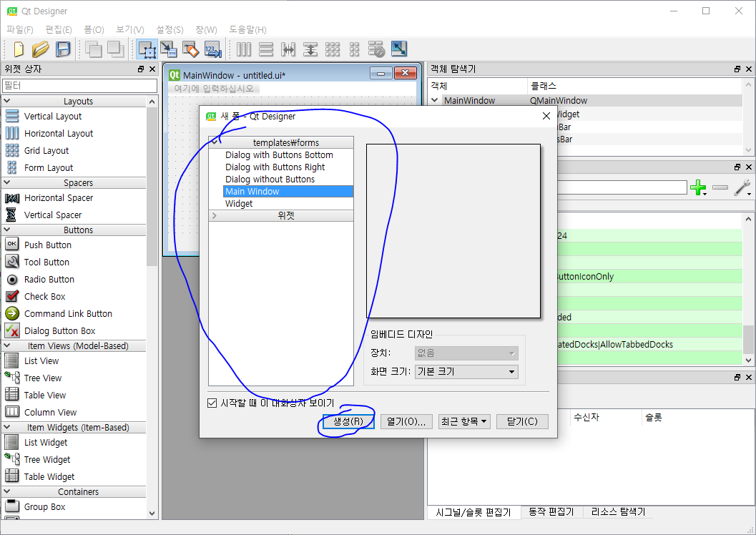Click the Save form disk icon
756x535 pixels.
[63, 49]
